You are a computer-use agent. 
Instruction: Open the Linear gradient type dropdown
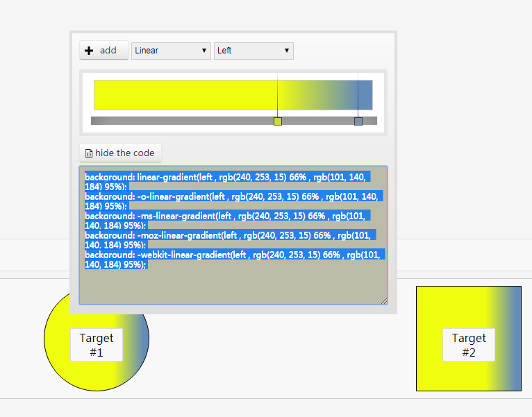[x=171, y=51]
